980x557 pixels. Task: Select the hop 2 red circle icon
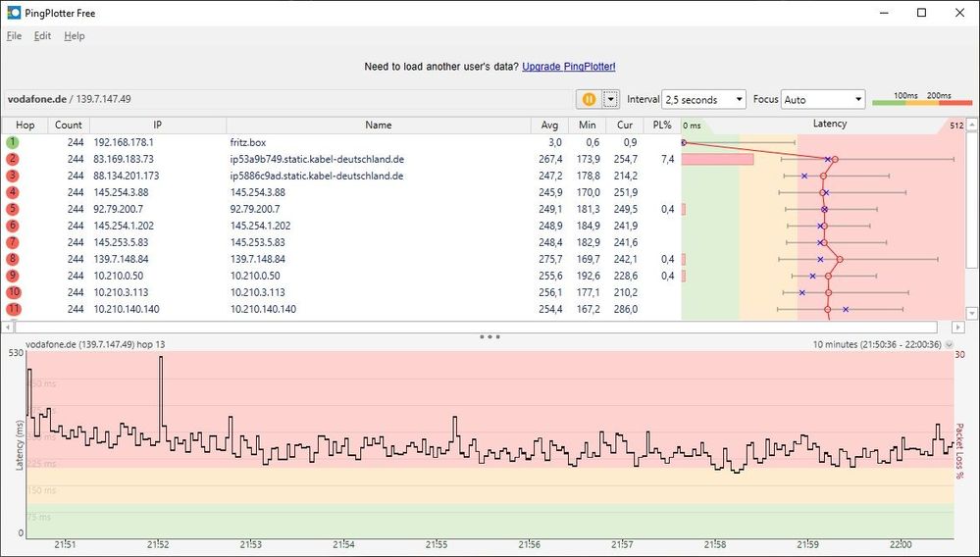(13, 159)
